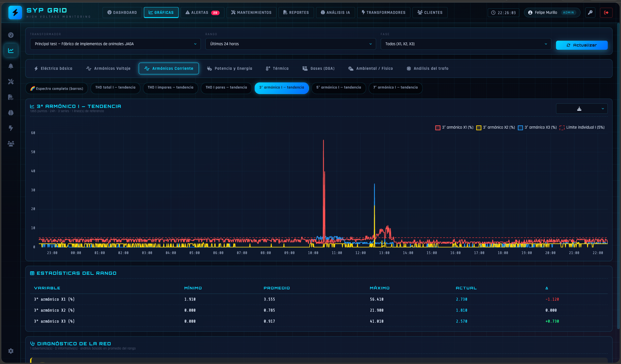The height and width of the screenshot is (364, 621).
Task: Switch to Potencia y Energía tab
Action: 229,68
